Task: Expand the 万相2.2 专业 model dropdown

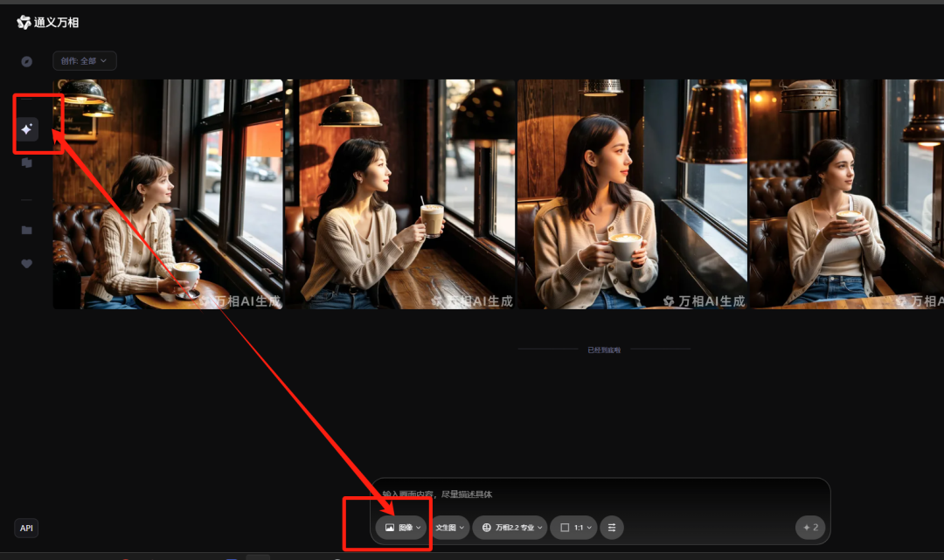Action: coord(510,528)
